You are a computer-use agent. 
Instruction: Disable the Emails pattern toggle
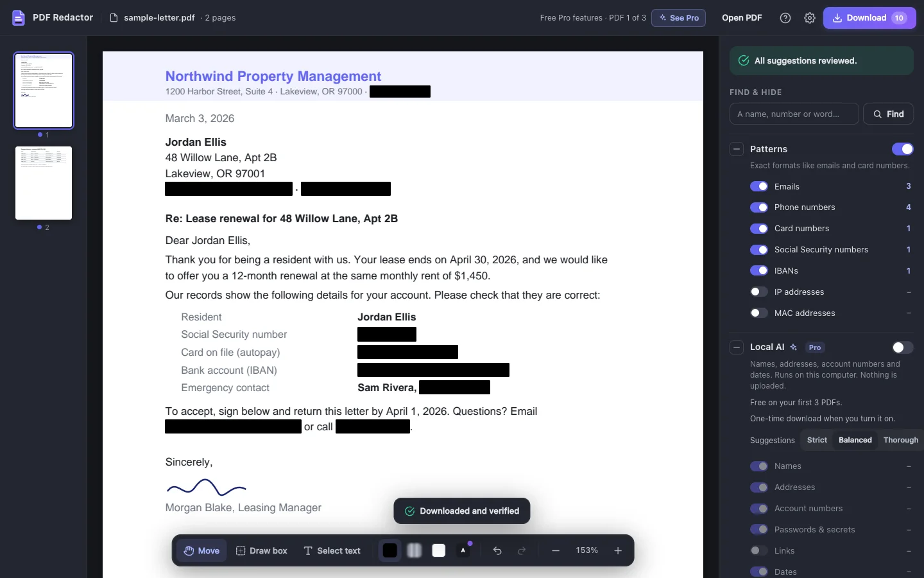click(x=759, y=186)
